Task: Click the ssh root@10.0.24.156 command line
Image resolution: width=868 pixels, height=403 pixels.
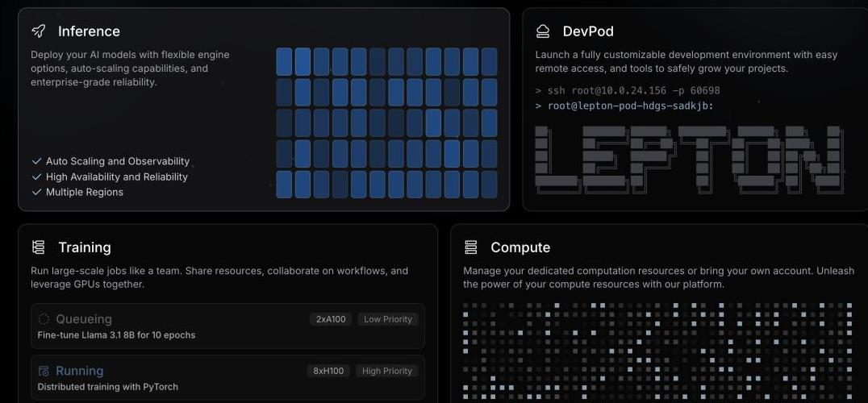Action: coord(628,90)
